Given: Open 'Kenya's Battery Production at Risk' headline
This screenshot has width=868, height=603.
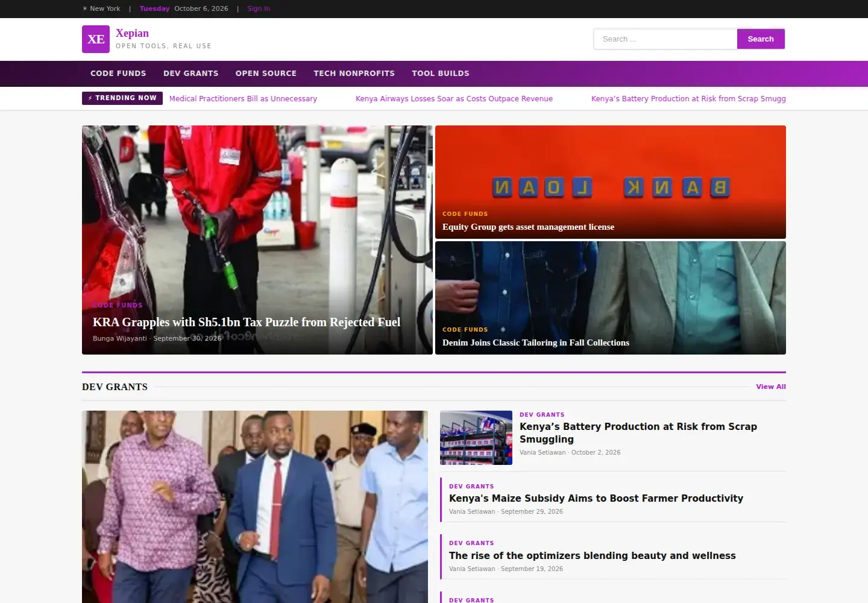Looking at the screenshot, I should (x=638, y=433).
